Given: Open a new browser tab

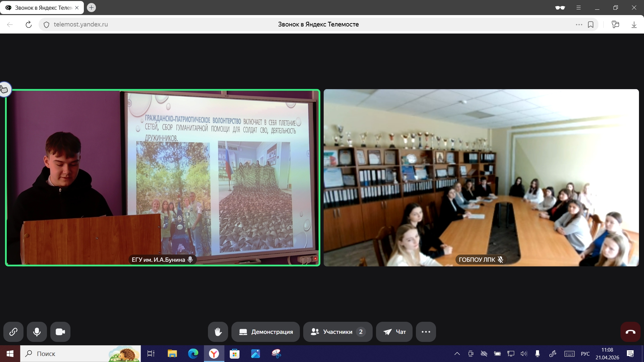Looking at the screenshot, I should (91, 7).
